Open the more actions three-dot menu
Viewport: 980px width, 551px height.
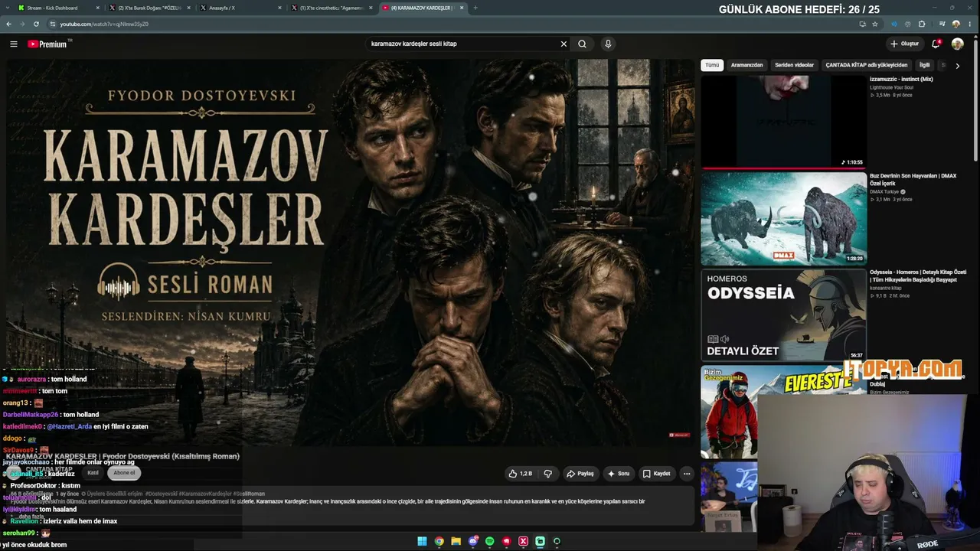point(687,474)
